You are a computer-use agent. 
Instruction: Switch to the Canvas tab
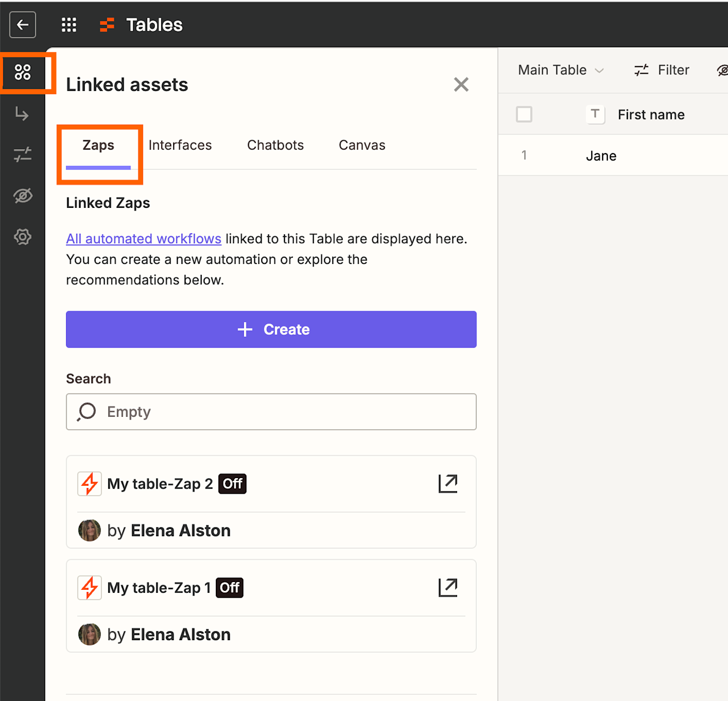click(362, 146)
